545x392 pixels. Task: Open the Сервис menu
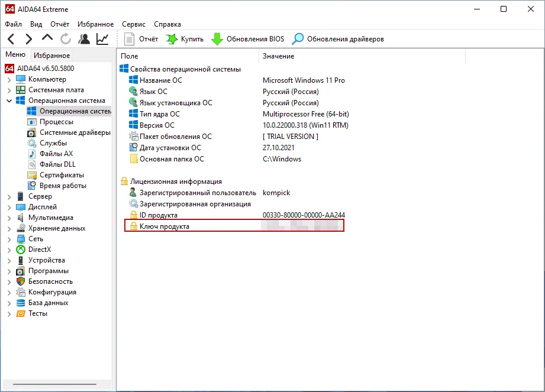tap(134, 24)
